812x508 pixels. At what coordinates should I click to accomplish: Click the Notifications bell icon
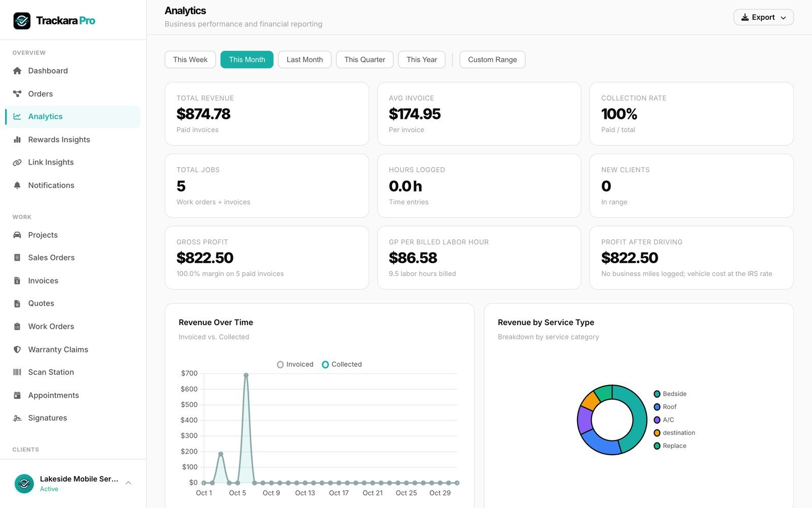(17, 185)
